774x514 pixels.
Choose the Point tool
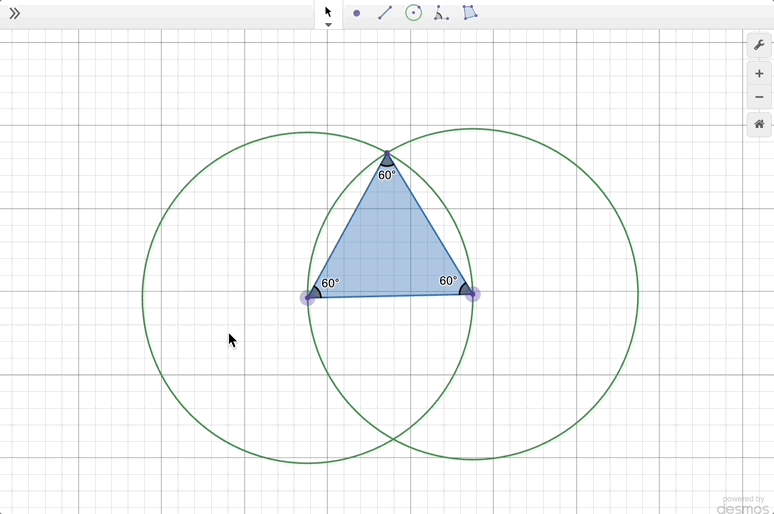tap(357, 14)
